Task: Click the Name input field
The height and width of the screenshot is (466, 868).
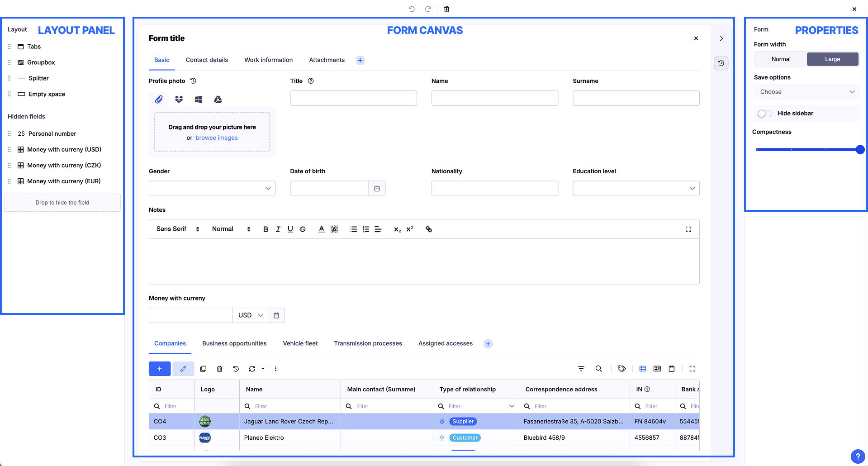Action: click(x=495, y=98)
